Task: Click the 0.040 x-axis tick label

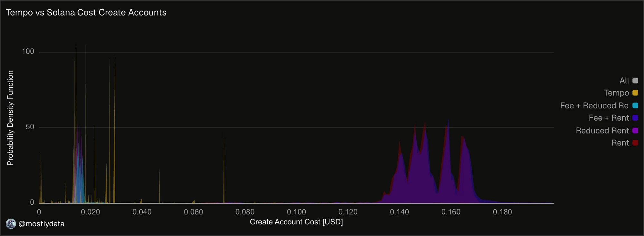Action: [142, 212]
